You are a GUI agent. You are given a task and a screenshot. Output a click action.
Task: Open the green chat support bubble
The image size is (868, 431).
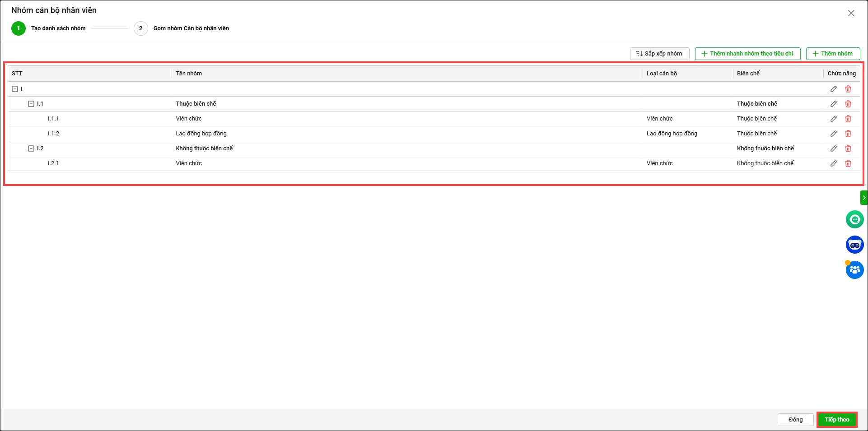click(854, 220)
